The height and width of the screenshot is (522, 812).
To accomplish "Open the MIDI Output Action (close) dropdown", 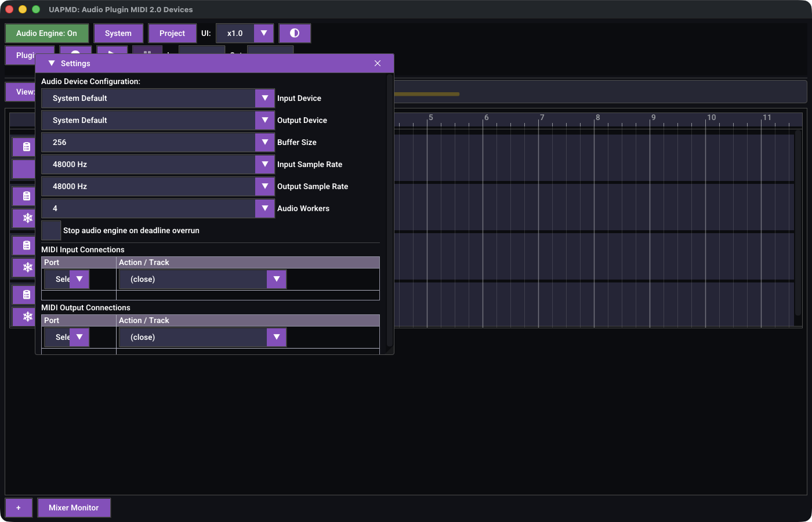I will [202, 337].
